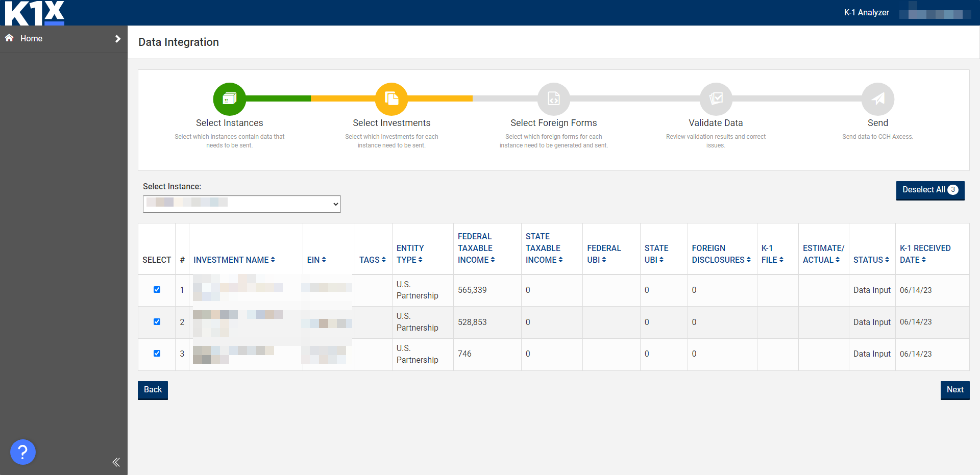This screenshot has width=980, height=475.
Task: Uncheck the checkbox for investment row 2
Action: [x=157, y=322]
